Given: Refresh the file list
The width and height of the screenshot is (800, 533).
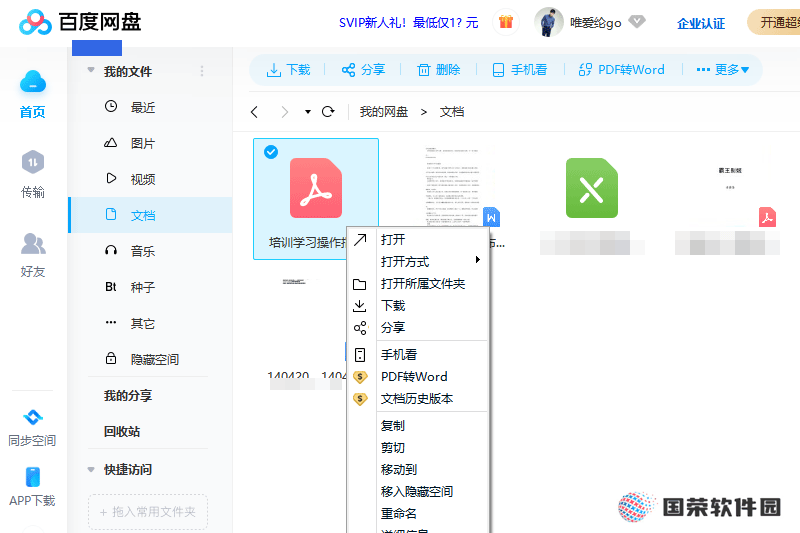Looking at the screenshot, I should pos(328,111).
